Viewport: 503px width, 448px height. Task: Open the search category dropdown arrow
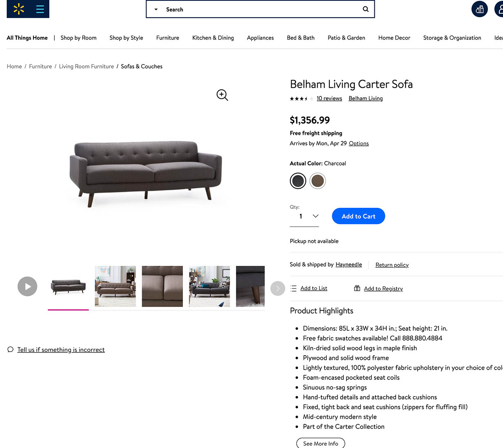156,9
